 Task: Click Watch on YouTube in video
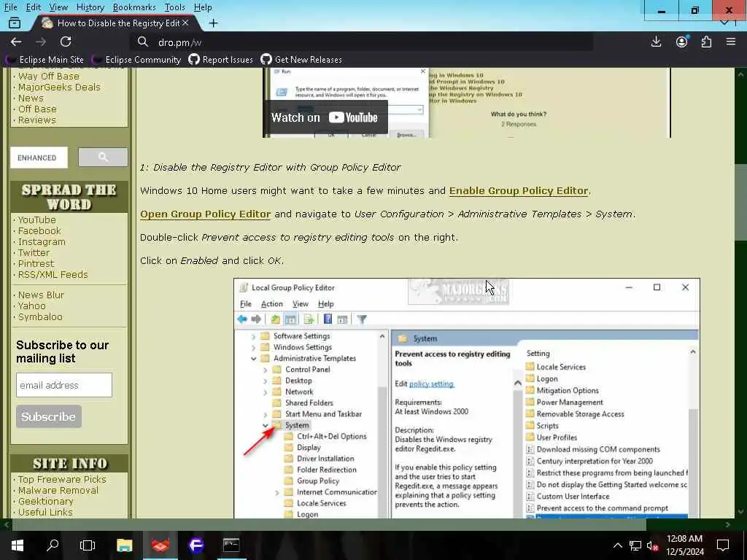pyautogui.click(x=325, y=117)
